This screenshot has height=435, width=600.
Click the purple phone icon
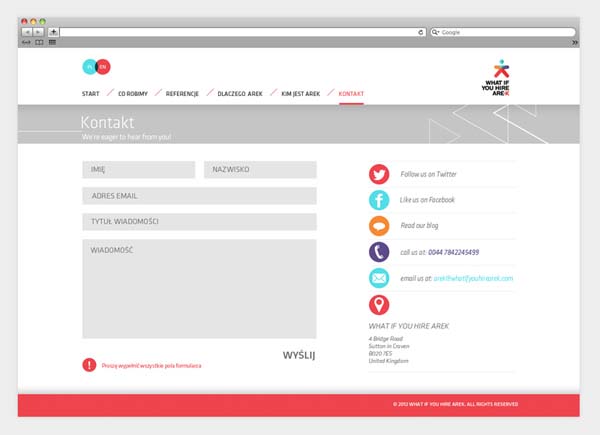(x=379, y=252)
